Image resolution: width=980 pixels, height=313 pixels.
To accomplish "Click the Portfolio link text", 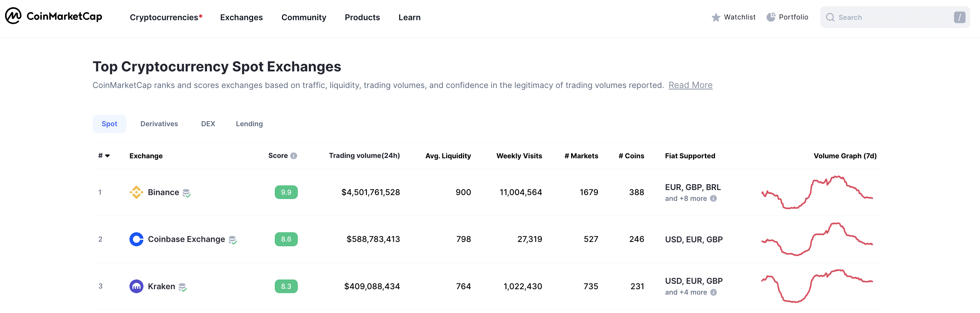I will (793, 17).
